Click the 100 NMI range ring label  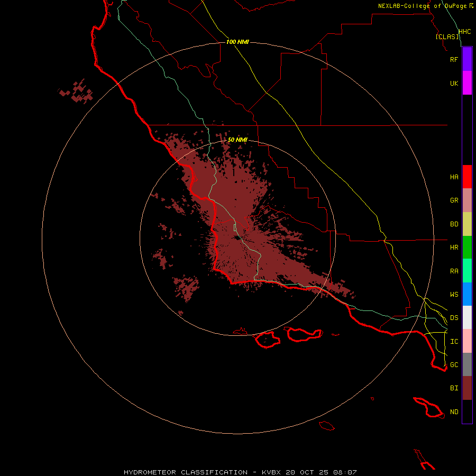click(237, 42)
